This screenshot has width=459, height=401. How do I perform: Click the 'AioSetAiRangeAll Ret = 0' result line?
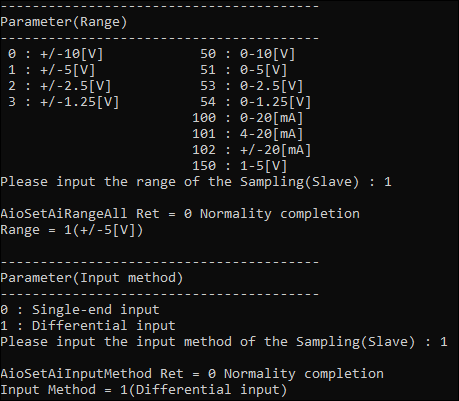click(x=180, y=214)
